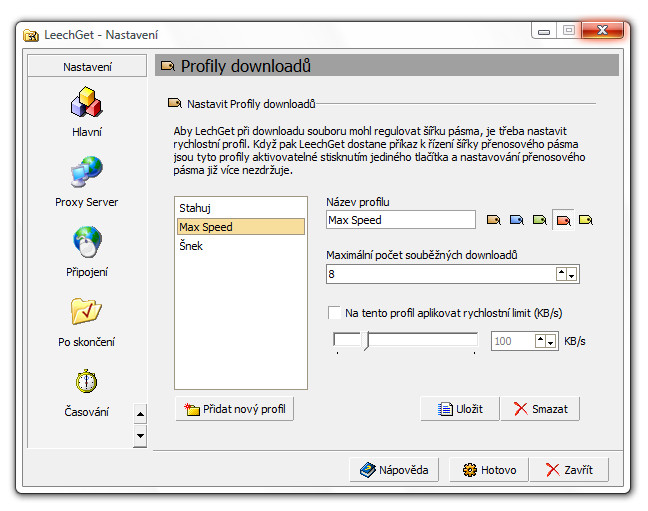This screenshot has width=648, height=511.
Task: Choose the yellow profile tag icon
Action: (586, 220)
